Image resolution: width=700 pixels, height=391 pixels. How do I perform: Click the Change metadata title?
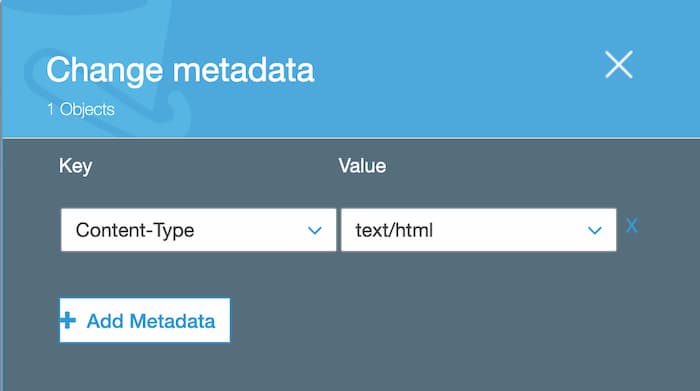180,70
